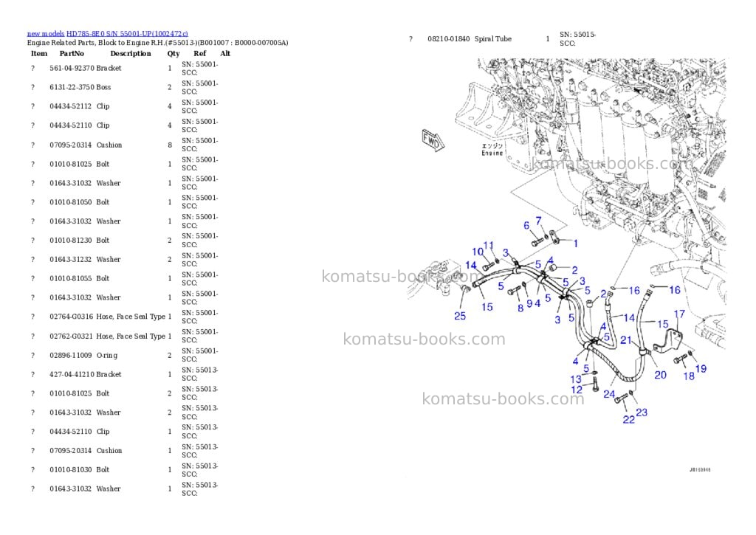The height and width of the screenshot is (535, 756).
Task: Click callout number 23 in the diagram
Action: tap(642, 413)
